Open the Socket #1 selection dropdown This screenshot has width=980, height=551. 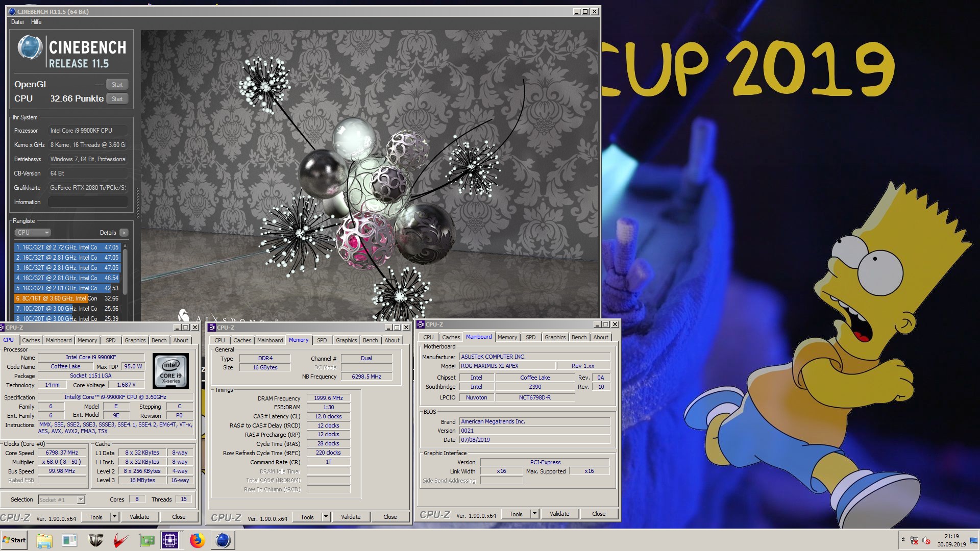(x=61, y=500)
